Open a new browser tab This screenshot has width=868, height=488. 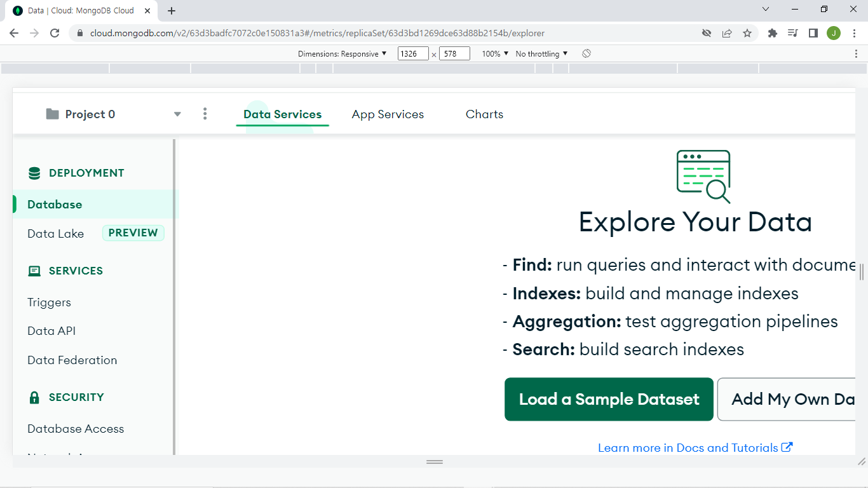coord(172,11)
